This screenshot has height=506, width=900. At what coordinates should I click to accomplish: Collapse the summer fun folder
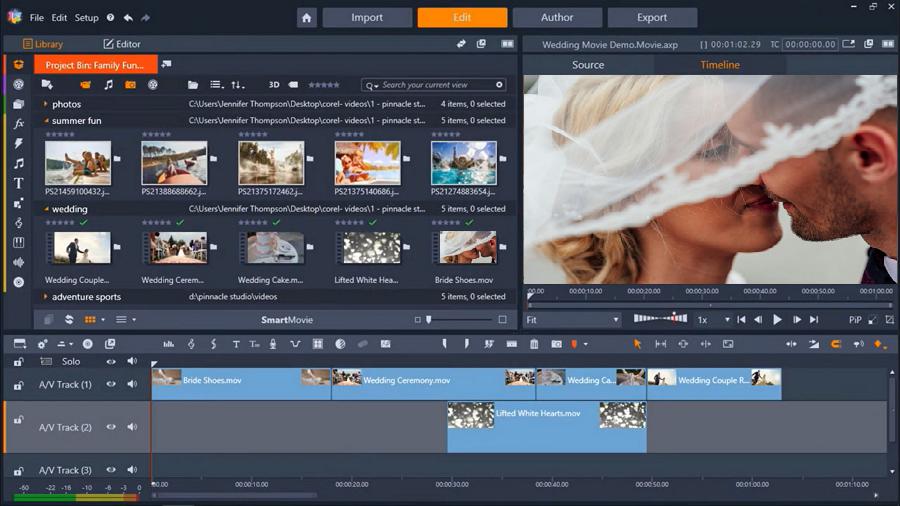[45, 120]
